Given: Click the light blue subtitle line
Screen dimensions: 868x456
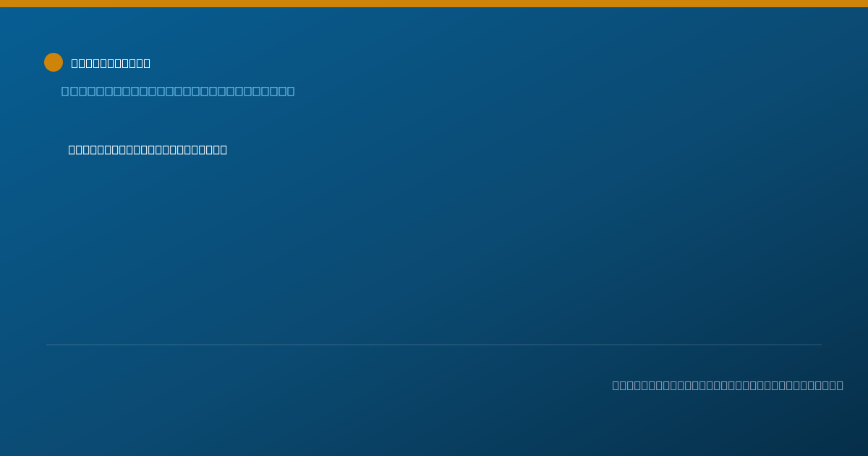Looking at the screenshot, I should click(x=178, y=90).
